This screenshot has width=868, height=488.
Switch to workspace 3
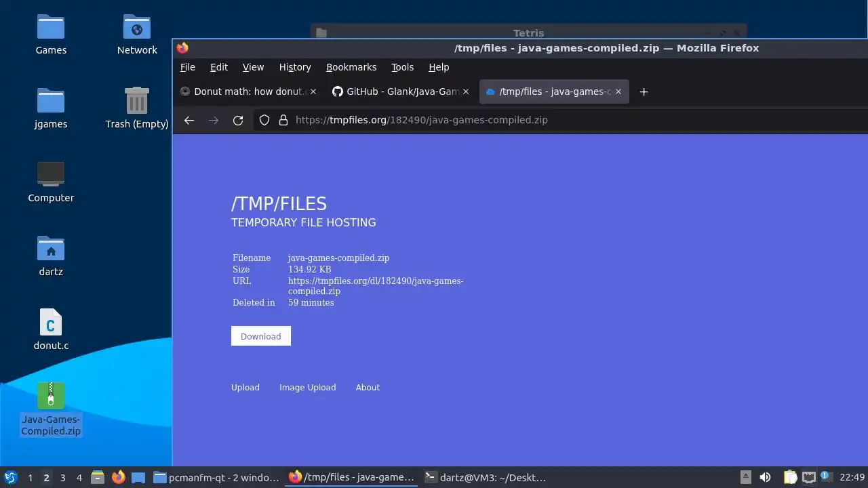coord(62,477)
